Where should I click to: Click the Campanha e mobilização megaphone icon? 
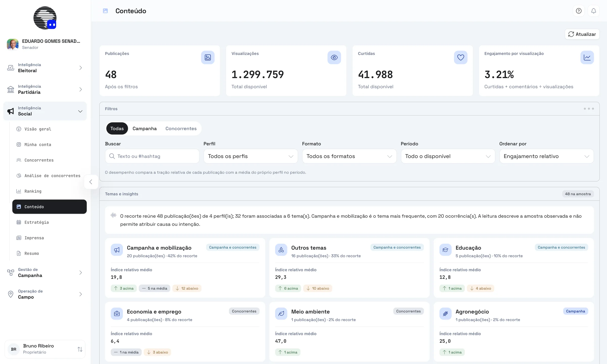tap(117, 250)
